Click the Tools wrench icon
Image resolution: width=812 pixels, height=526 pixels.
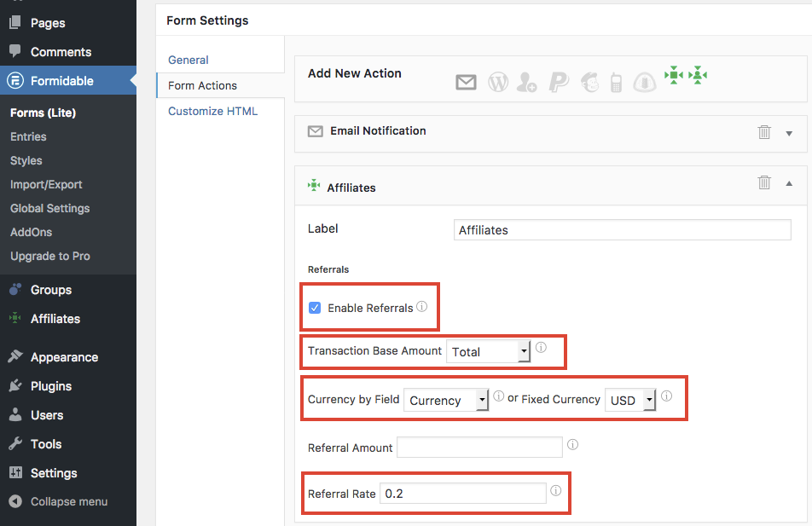(x=15, y=443)
